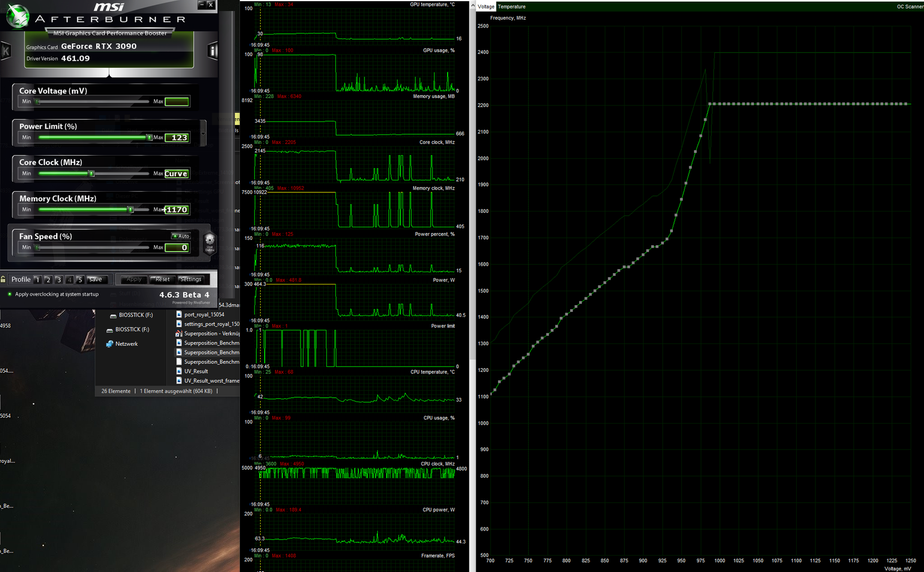Click the Superposition shortcut icon in Explorer

coord(179,334)
